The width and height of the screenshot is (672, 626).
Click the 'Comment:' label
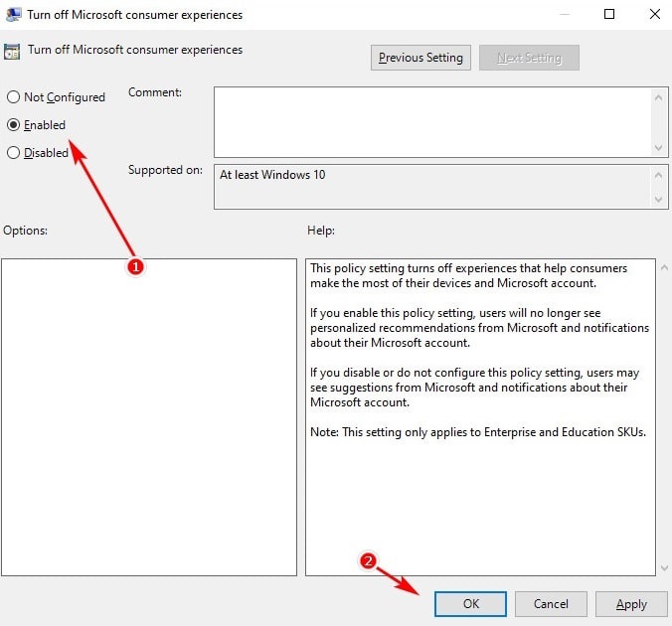point(155,92)
